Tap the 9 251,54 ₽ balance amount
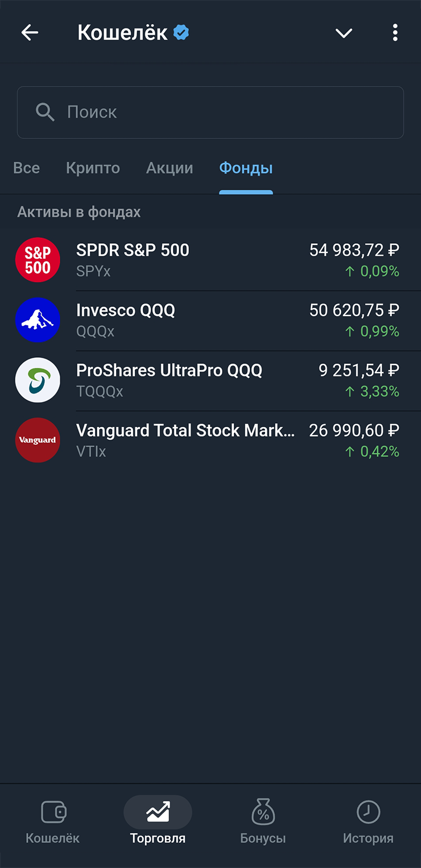 (358, 371)
